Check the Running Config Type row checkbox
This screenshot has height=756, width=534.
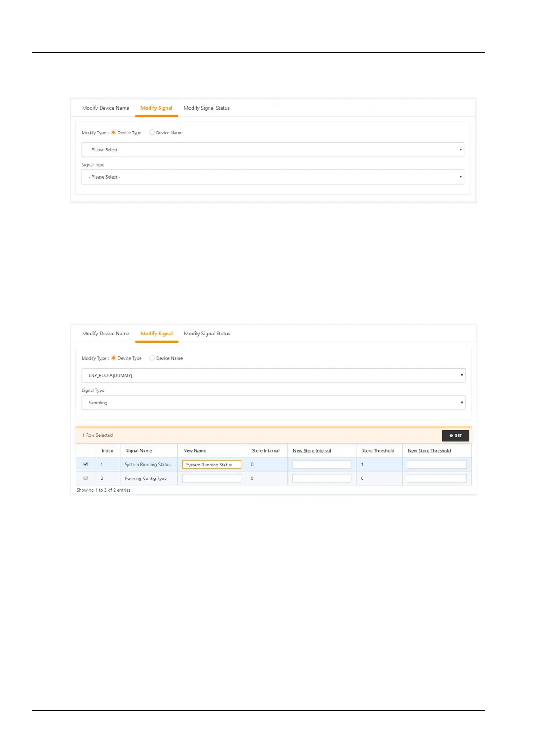[x=86, y=478]
